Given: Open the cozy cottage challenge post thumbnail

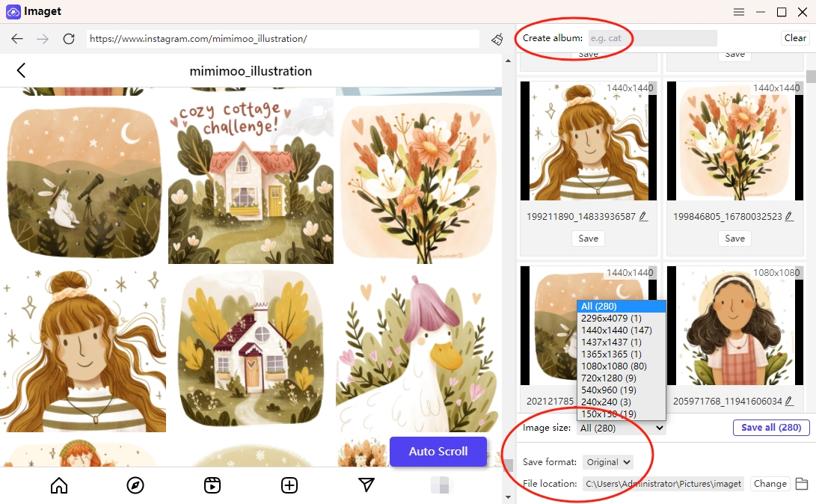Looking at the screenshot, I should click(251, 179).
